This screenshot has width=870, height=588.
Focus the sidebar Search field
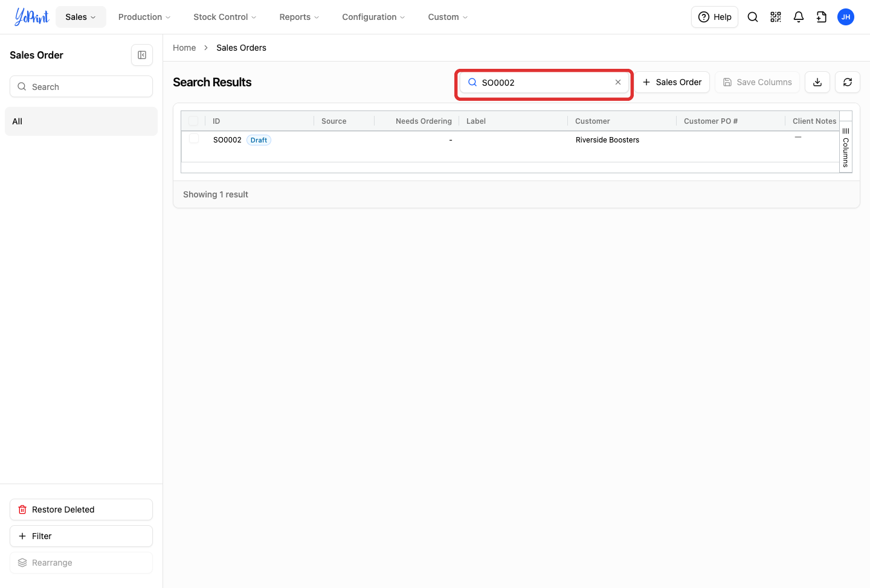[x=81, y=86]
